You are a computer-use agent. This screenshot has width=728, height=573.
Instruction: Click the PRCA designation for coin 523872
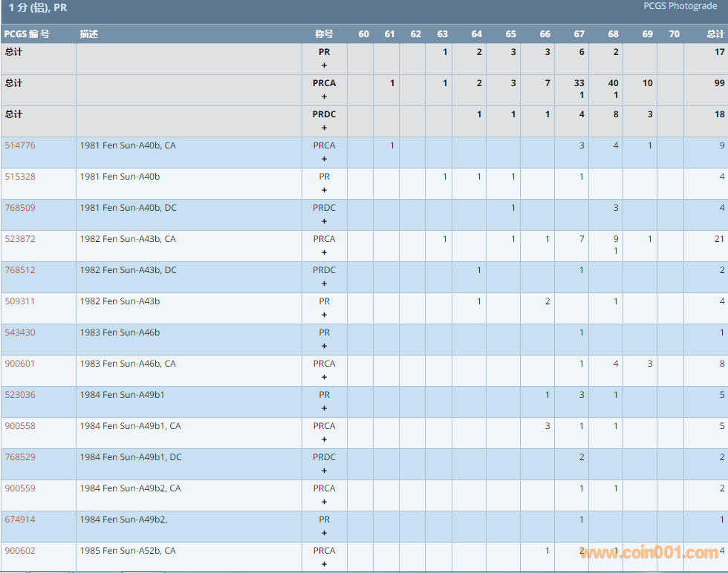tap(324, 239)
